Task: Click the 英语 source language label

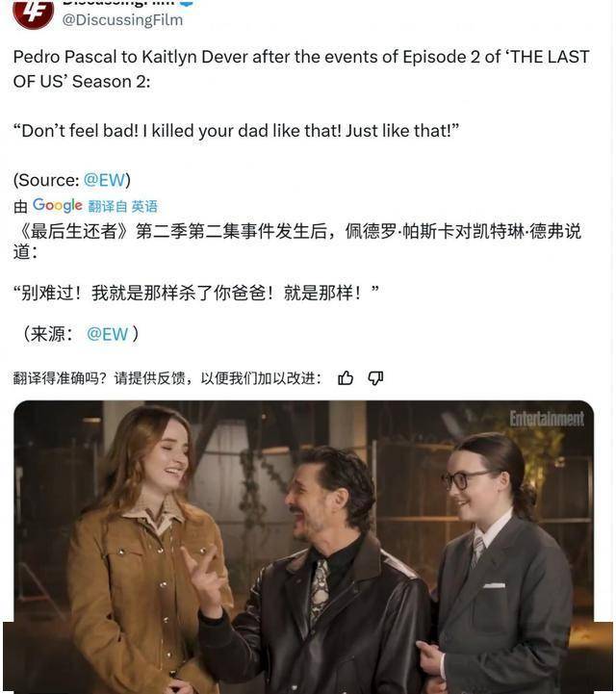Action: point(144,206)
